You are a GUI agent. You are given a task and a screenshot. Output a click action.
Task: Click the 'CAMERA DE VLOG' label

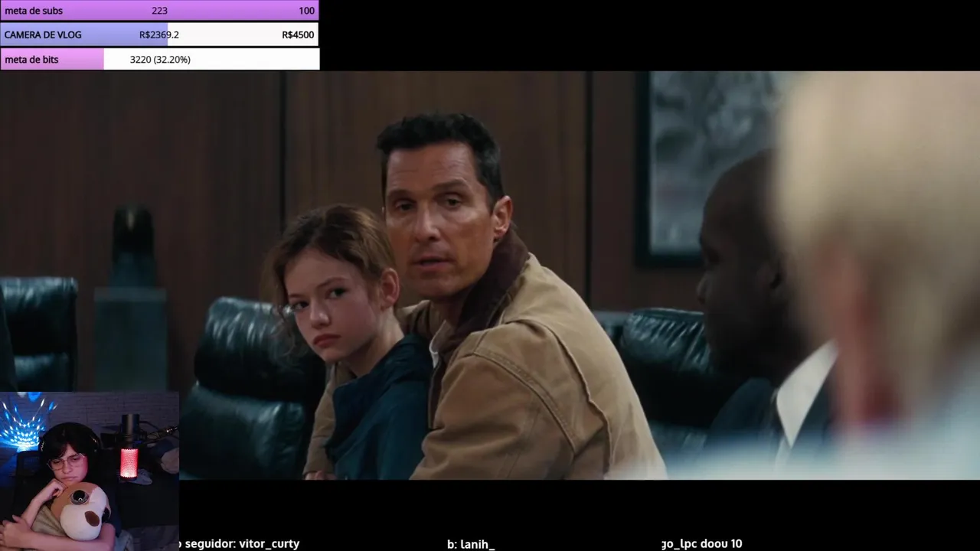[43, 34]
